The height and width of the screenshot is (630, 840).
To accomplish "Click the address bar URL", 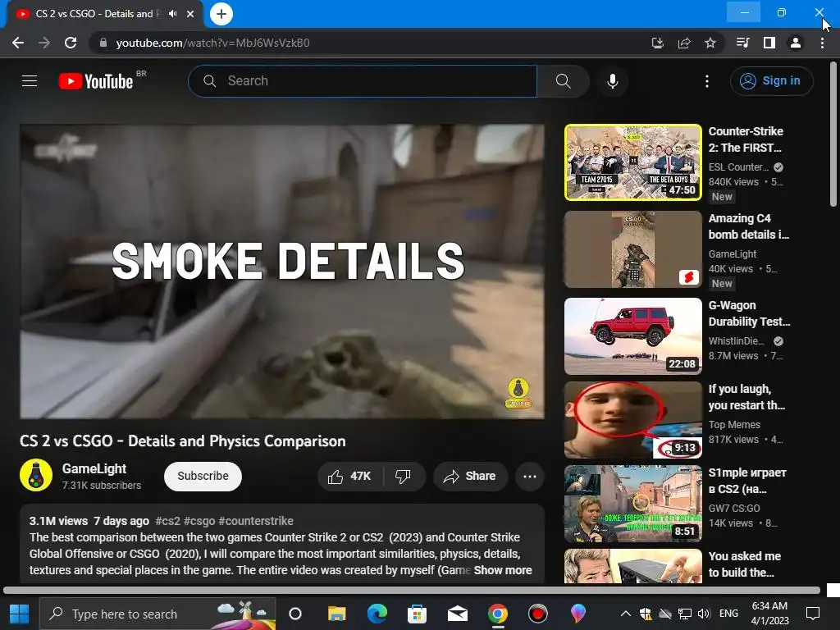I will [x=212, y=43].
